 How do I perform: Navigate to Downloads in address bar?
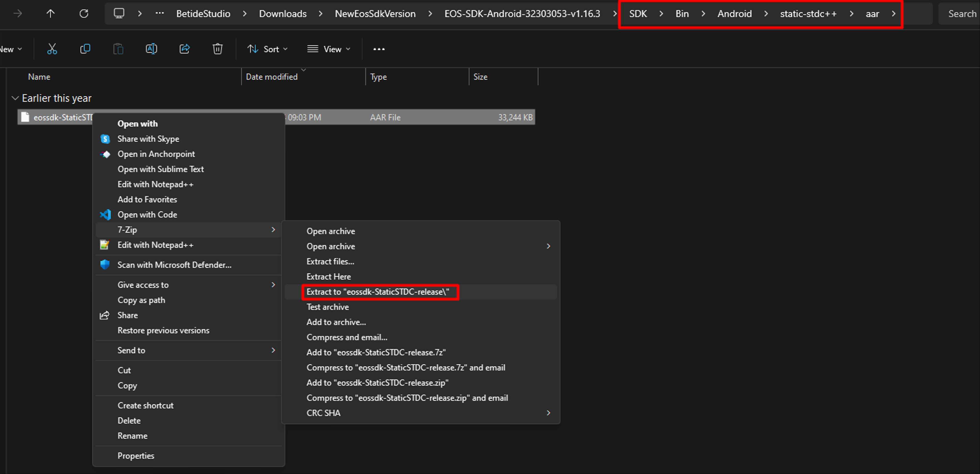click(x=283, y=14)
